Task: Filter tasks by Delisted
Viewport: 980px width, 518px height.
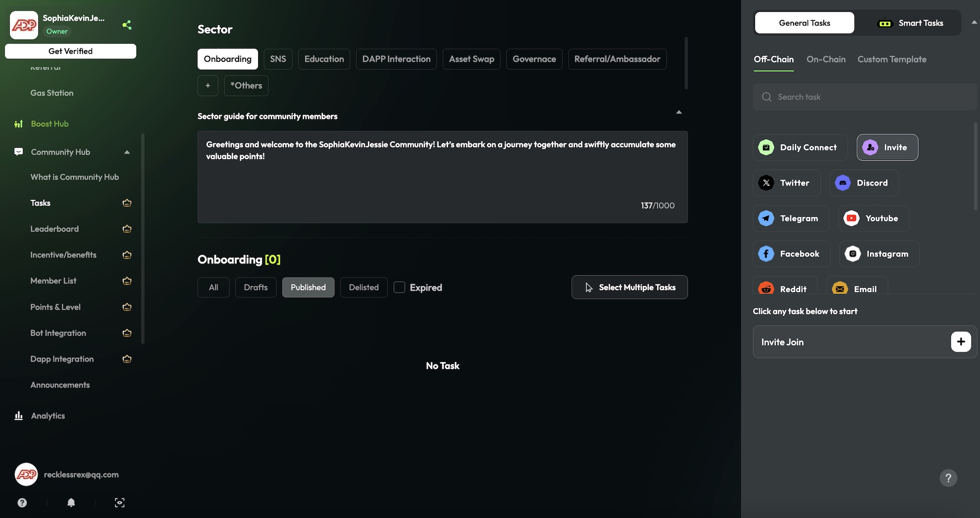Action: [364, 288]
